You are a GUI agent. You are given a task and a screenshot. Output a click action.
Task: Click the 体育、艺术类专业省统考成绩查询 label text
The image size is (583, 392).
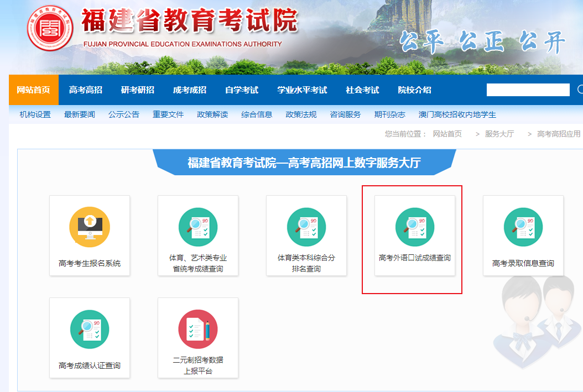click(198, 263)
